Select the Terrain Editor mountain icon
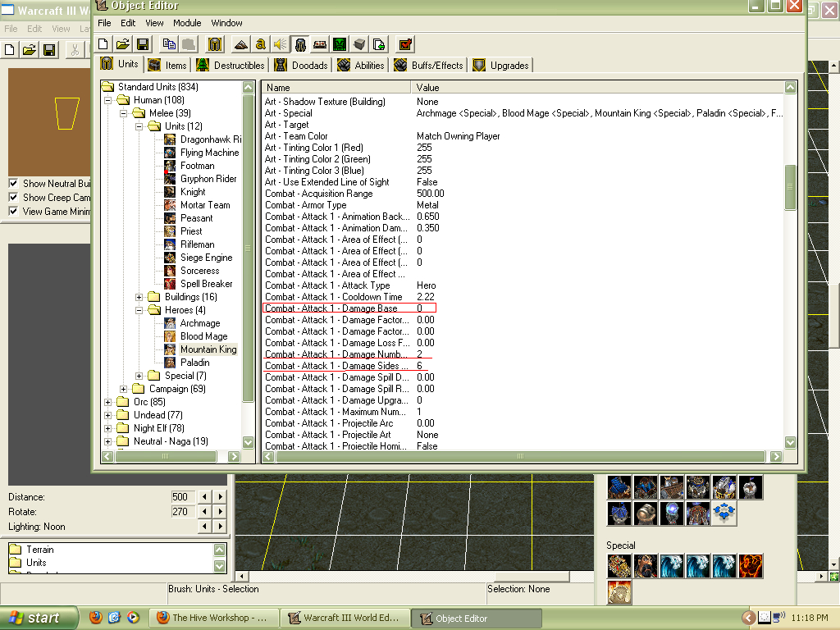 241,44
